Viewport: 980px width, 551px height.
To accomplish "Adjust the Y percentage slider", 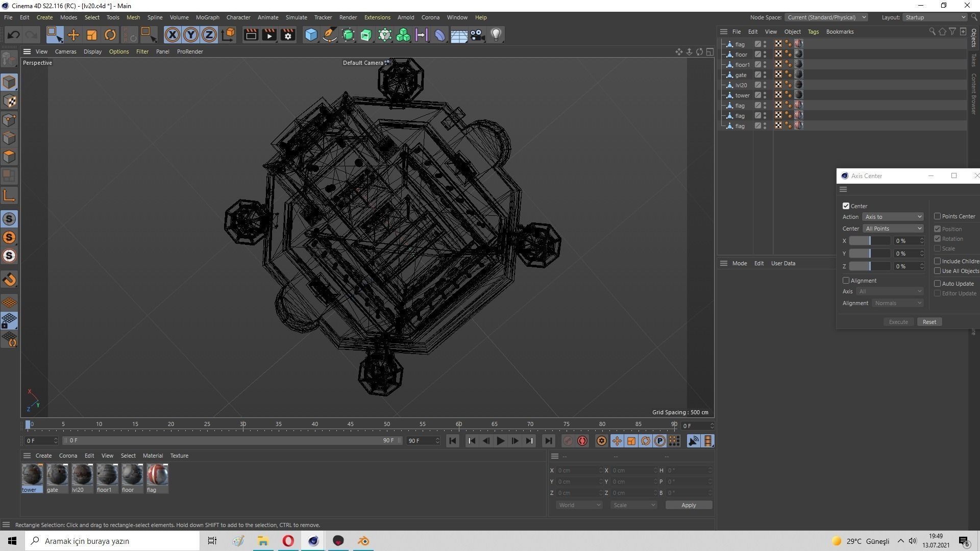I will coord(870,254).
